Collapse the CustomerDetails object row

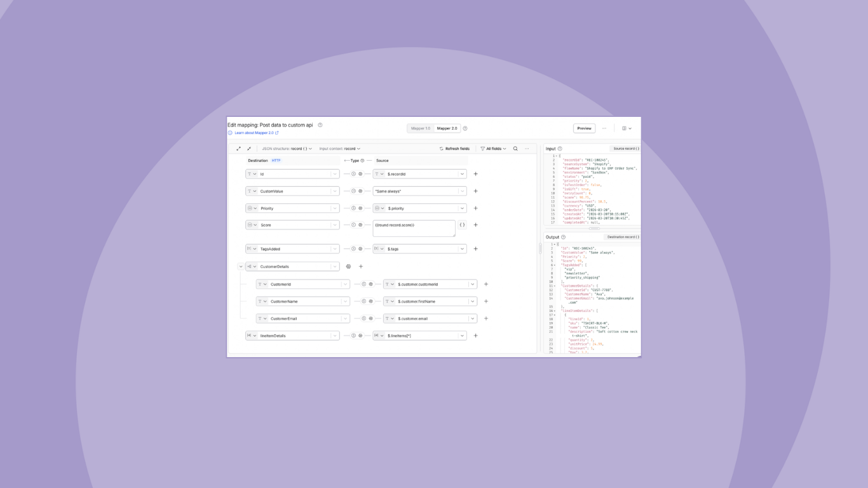click(x=241, y=267)
